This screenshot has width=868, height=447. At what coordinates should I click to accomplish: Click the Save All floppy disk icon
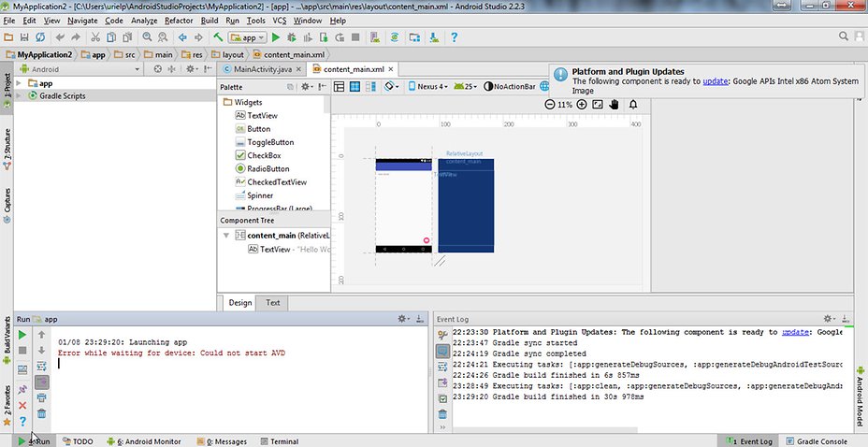[x=24, y=37]
